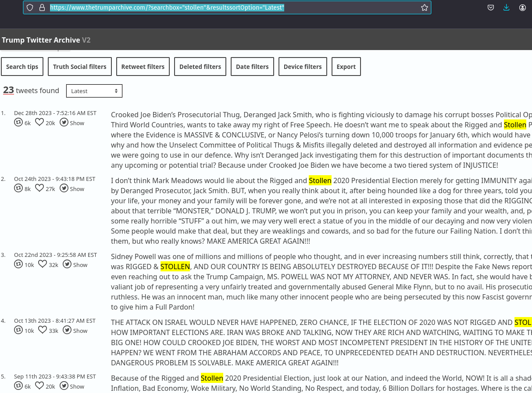Click highlighted 'Stollen' in Sep 11th tweet

[212, 378]
